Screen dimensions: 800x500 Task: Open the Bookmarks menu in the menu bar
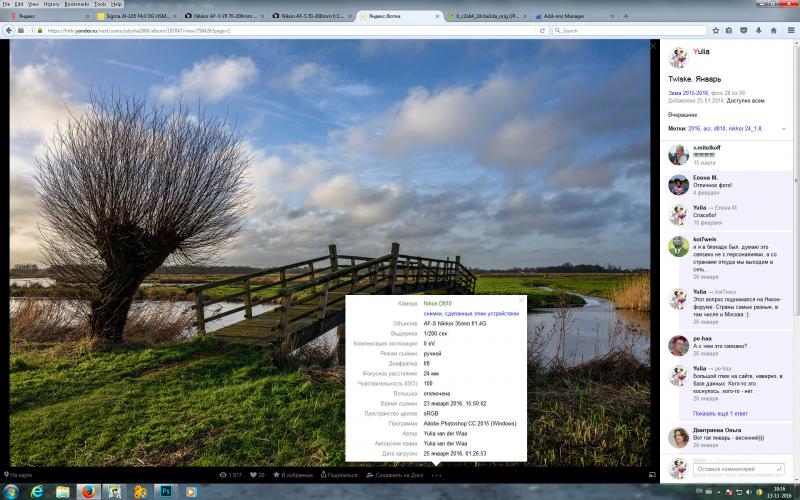click(77, 4)
